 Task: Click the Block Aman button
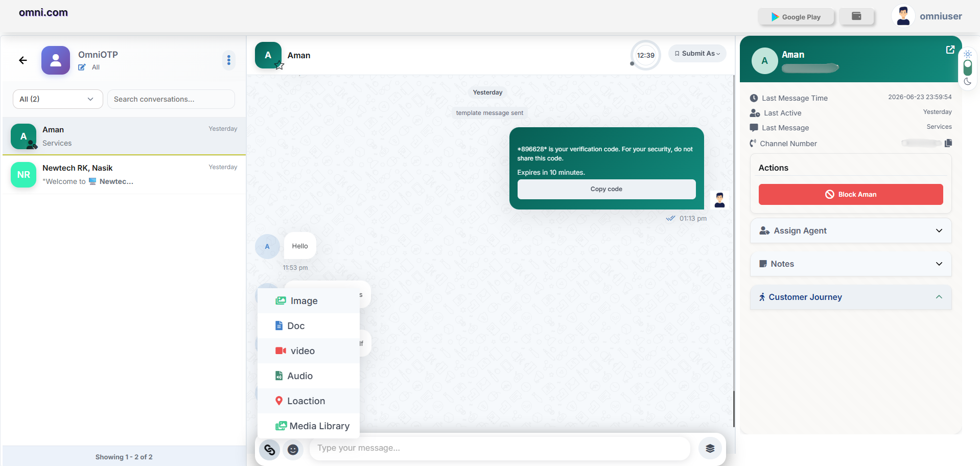[x=851, y=195]
